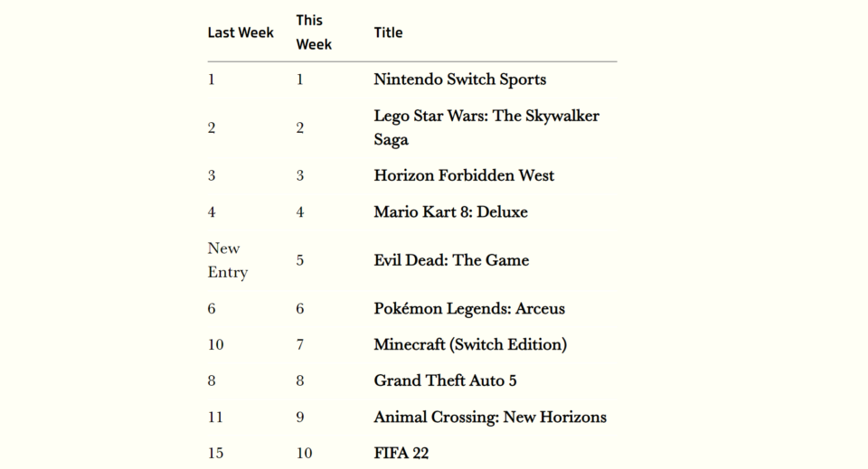The image size is (868, 469).
Task: Click Animal Crossing: New Horizons title
Action: [x=490, y=417]
